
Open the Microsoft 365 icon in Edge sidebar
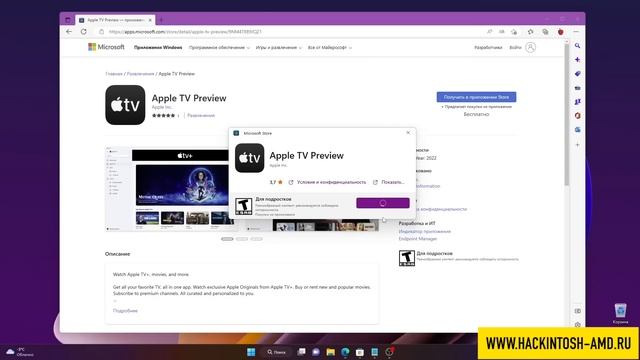tap(578, 116)
